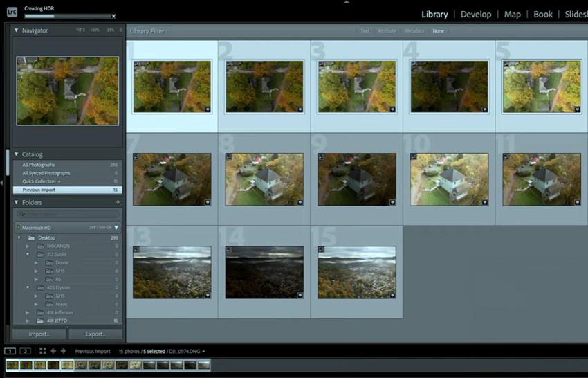Image resolution: width=588 pixels, height=378 pixels.
Task: Click main window display button 1
Action: [10, 351]
